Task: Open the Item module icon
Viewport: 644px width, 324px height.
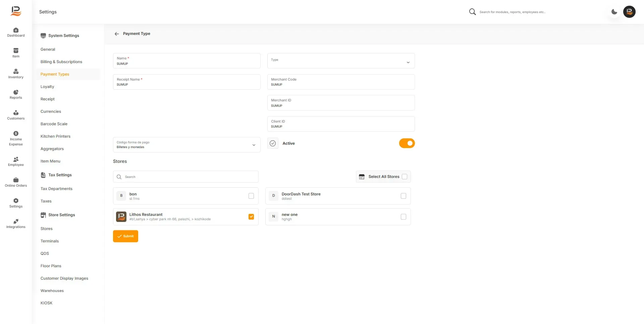Action: pos(16,51)
